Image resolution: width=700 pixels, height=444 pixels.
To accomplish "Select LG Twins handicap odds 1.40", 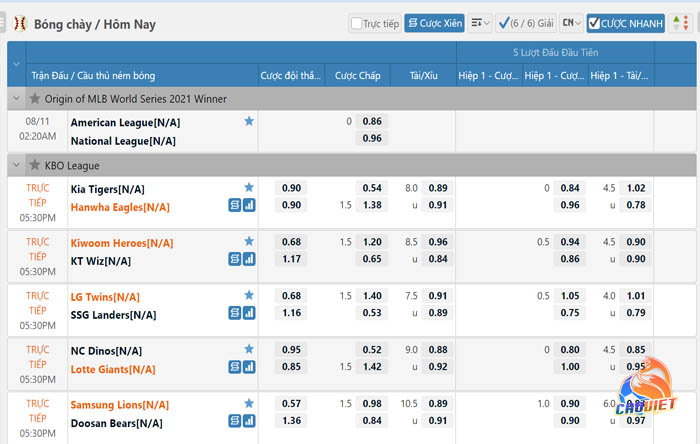I will [372, 296].
